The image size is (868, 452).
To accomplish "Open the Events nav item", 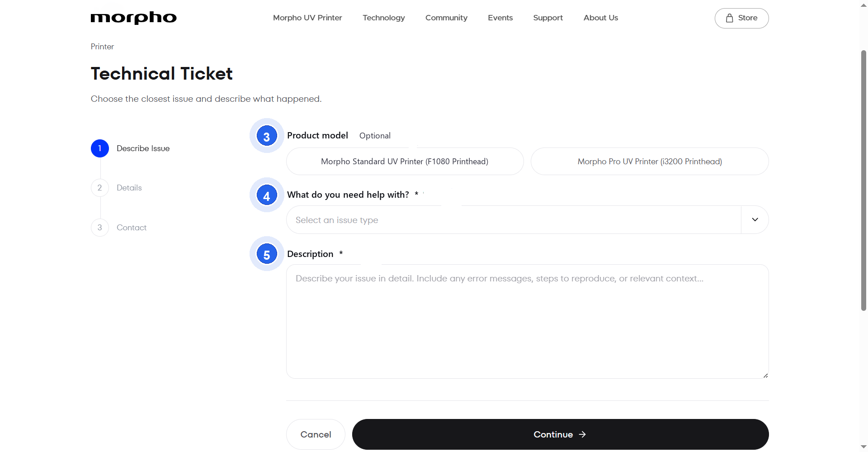I will click(x=500, y=18).
